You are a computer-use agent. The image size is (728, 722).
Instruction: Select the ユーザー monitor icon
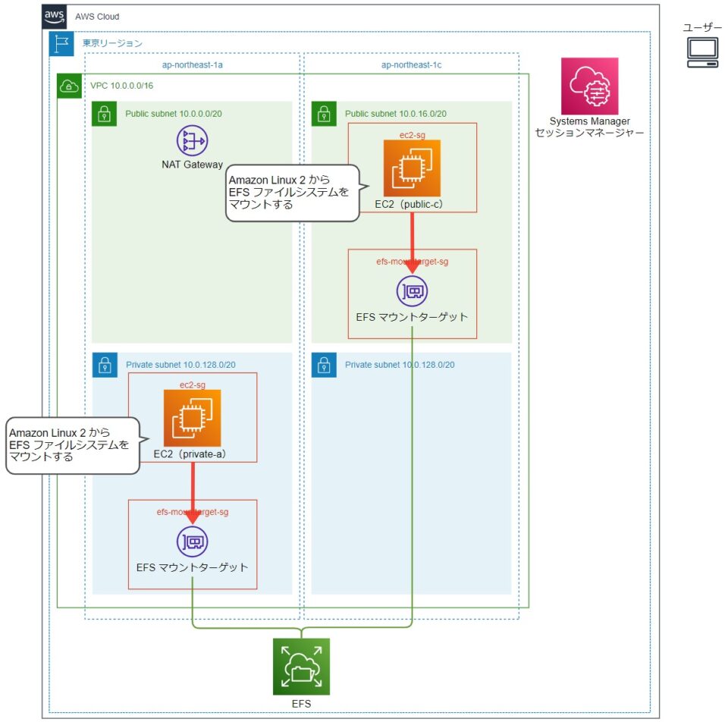[x=701, y=51]
